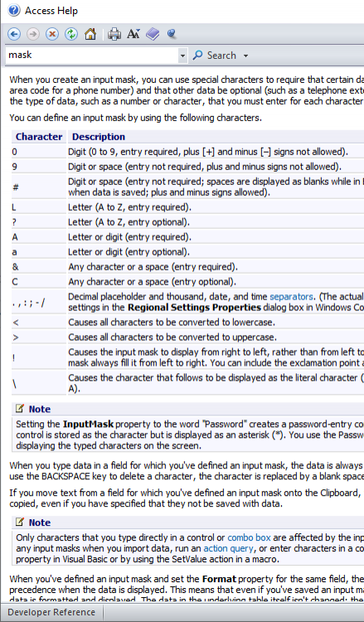Screen dimensions: 364x622
Task: Click 'Letter (A to Z, entry required)' description
Action: 129,207
